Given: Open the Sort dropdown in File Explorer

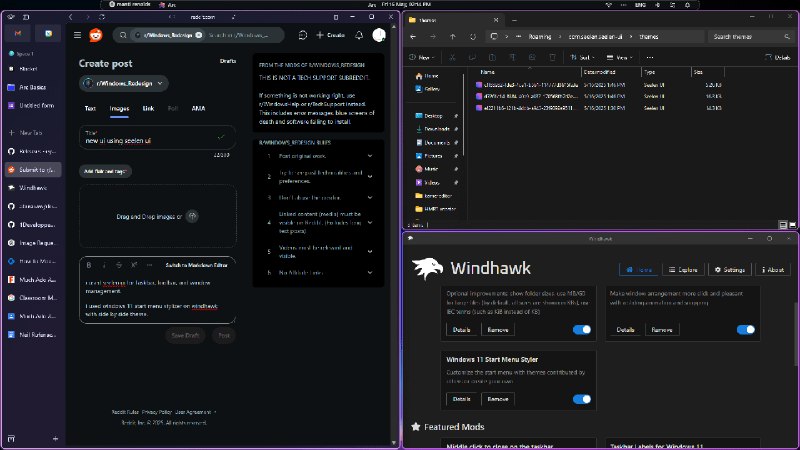Looking at the screenshot, I should tap(582, 58).
